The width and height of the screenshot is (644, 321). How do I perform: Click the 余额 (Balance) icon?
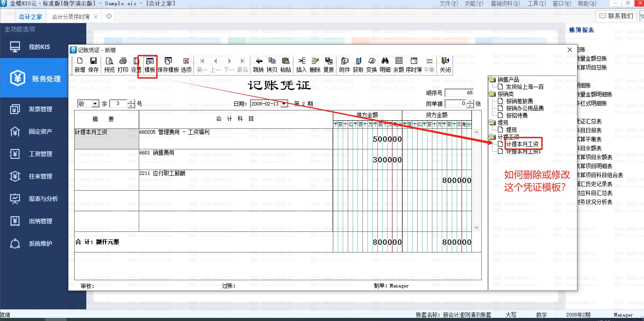[399, 65]
